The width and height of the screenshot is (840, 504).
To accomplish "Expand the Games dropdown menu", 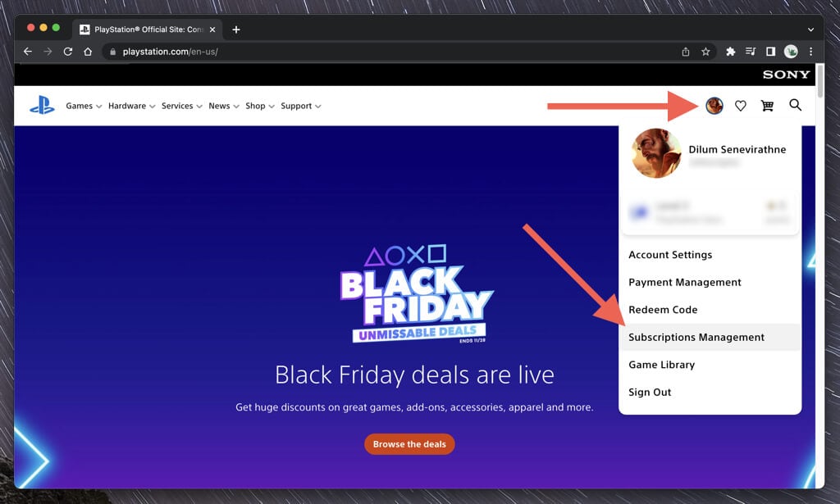I will click(x=84, y=106).
